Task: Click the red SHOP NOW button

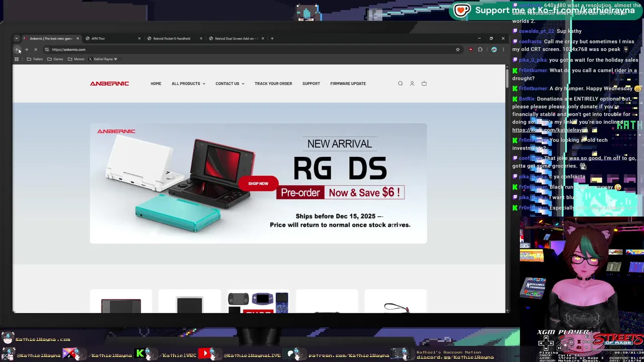Action: click(x=258, y=184)
